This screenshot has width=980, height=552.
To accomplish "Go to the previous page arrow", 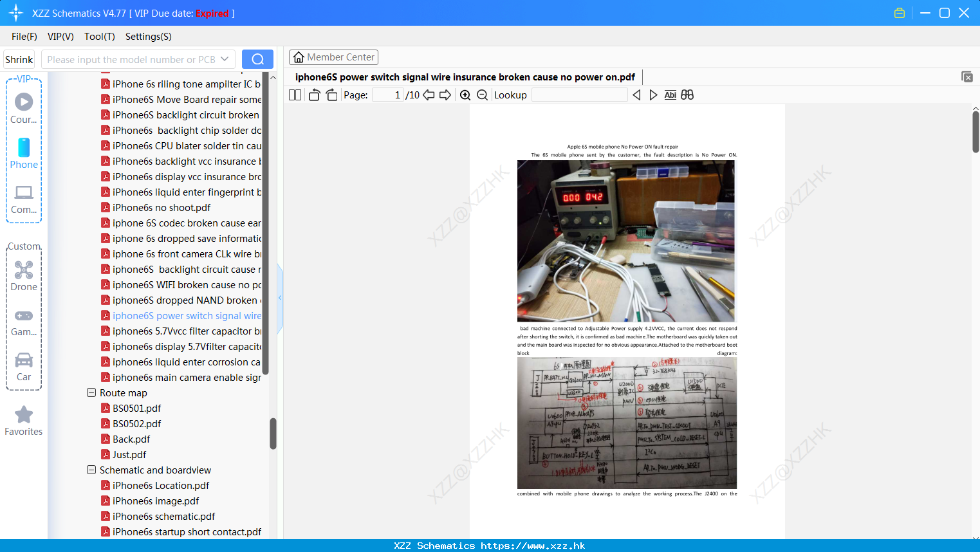I will tap(429, 95).
